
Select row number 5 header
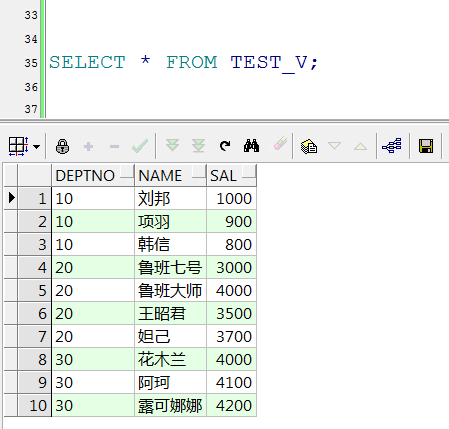[x=35, y=290]
